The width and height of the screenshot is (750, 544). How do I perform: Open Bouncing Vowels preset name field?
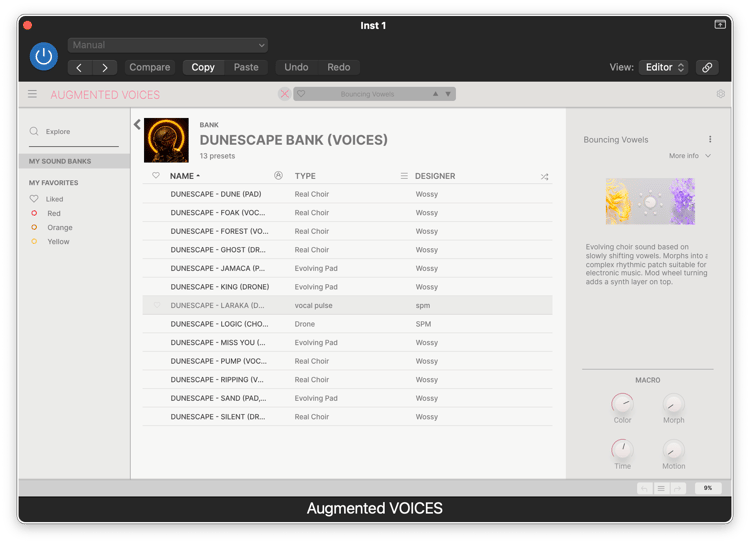[x=367, y=94]
